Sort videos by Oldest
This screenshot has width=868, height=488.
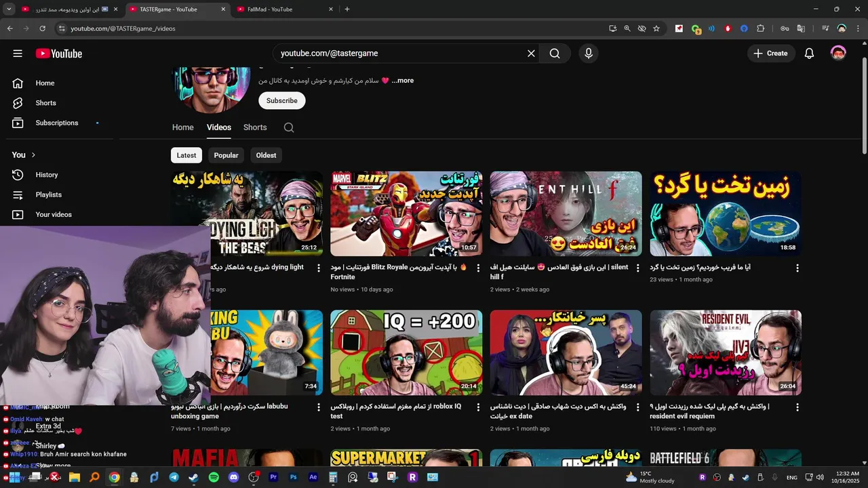coord(266,155)
